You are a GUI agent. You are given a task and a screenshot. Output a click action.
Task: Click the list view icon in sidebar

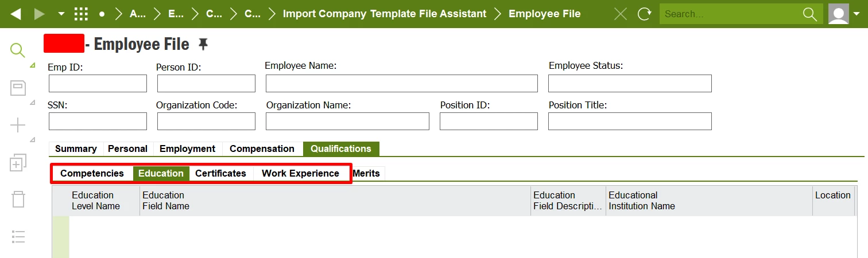pyautogui.click(x=18, y=236)
